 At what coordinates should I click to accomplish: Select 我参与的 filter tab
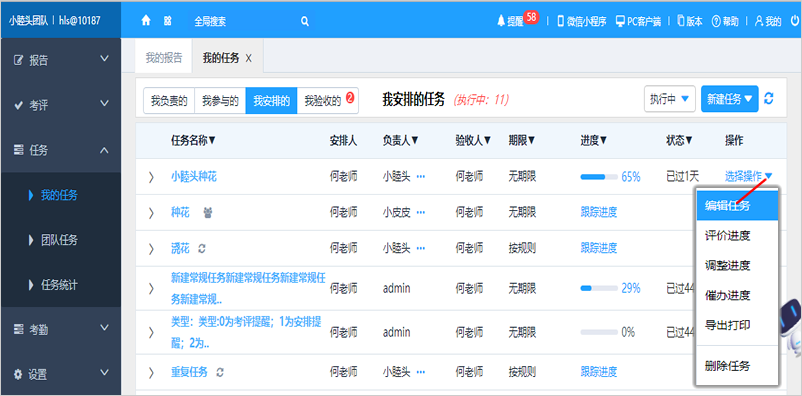pyautogui.click(x=220, y=100)
